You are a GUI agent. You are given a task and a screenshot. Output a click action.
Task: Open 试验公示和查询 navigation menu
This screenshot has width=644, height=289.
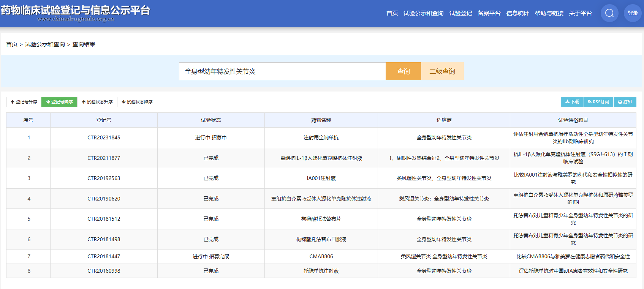423,13
